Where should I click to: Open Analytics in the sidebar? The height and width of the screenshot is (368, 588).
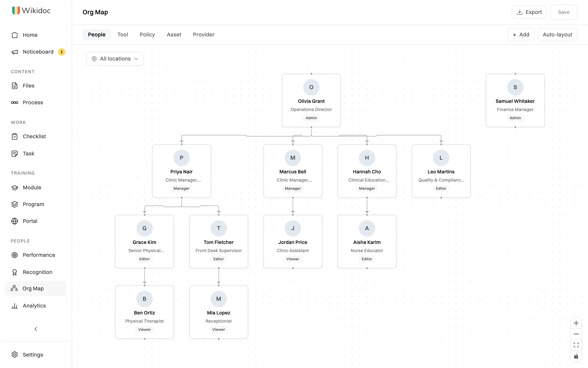[36, 306]
